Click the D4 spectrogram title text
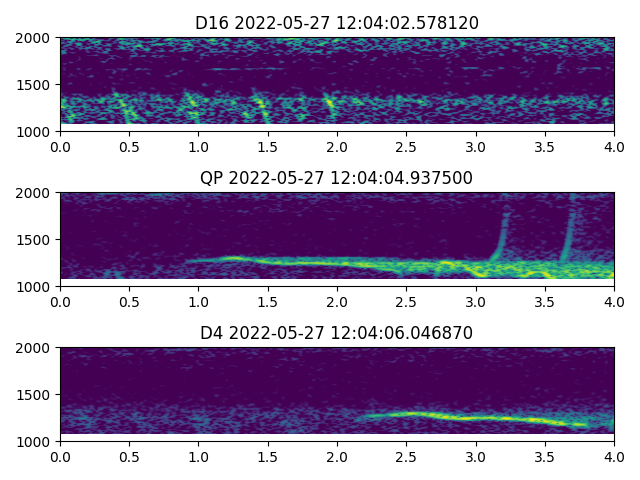Image resolution: width=640 pixels, height=480 pixels. [x=336, y=333]
